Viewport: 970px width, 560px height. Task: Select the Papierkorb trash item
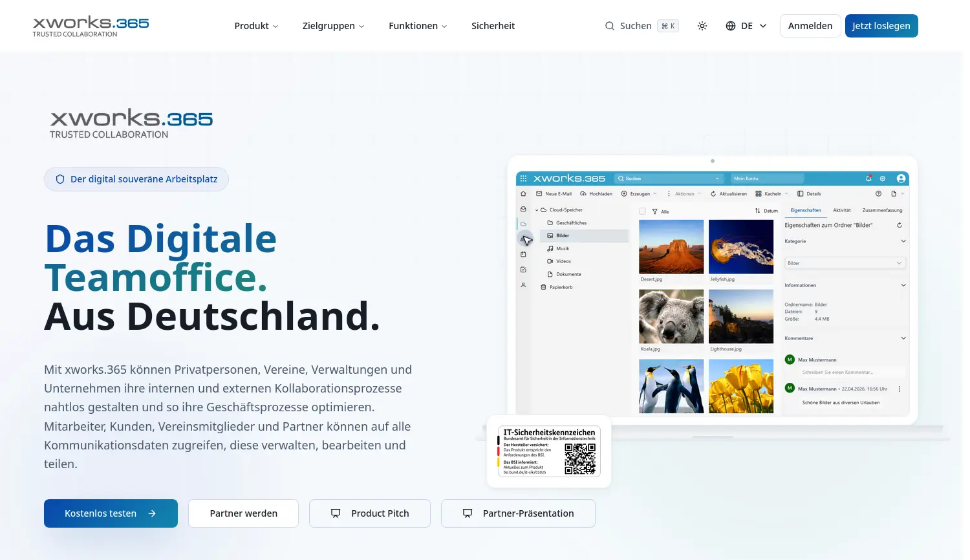coord(557,287)
